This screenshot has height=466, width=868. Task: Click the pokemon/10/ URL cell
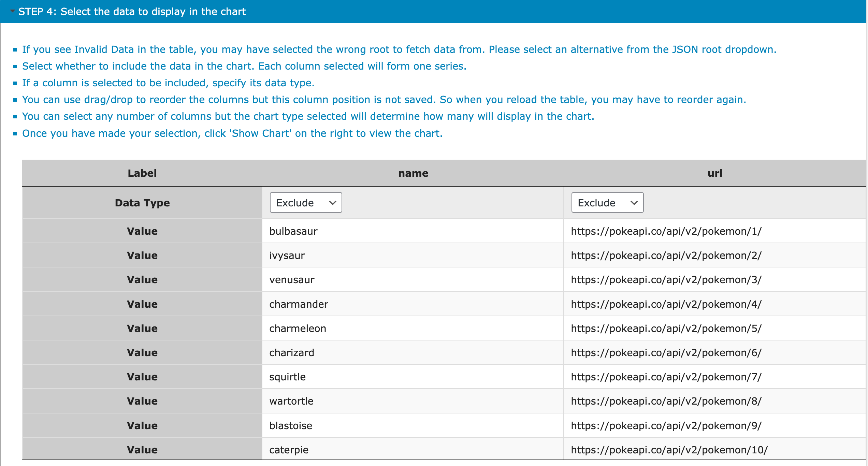pyautogui.click(x=669, y=450)
